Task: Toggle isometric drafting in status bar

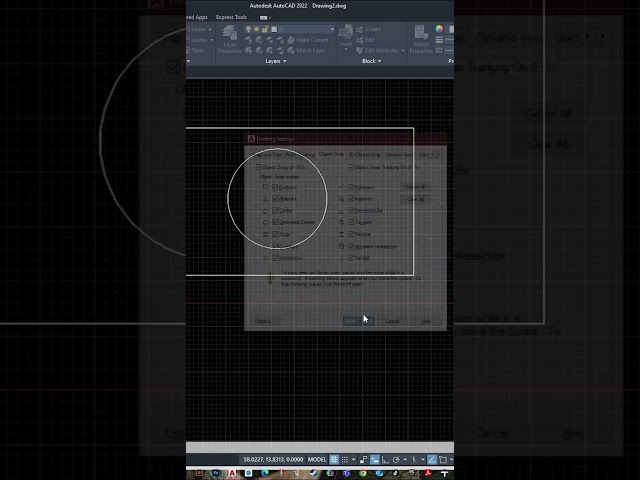Action: point(413,460)
